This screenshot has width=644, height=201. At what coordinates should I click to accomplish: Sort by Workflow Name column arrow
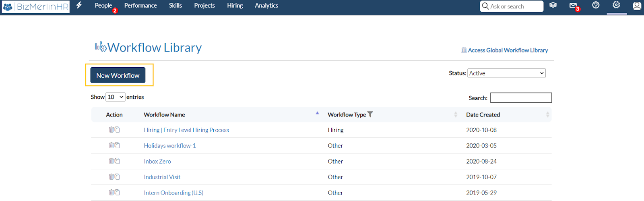click(x=317, y=113)
